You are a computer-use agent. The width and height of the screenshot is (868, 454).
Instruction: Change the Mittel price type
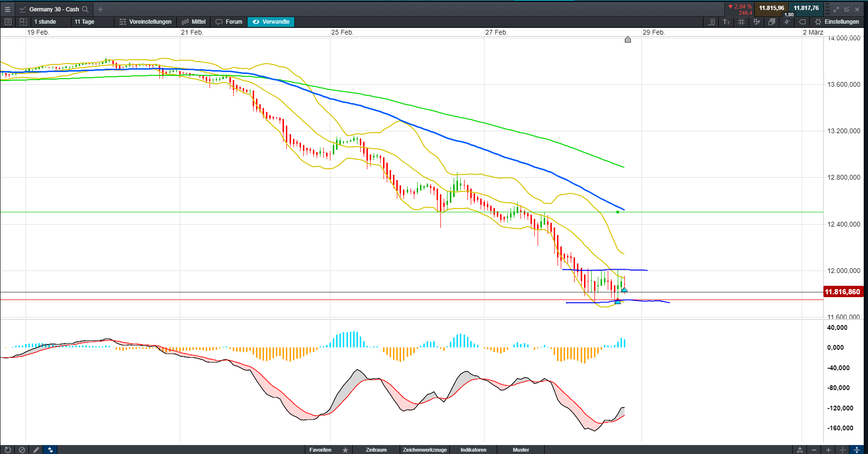point(194,22)
